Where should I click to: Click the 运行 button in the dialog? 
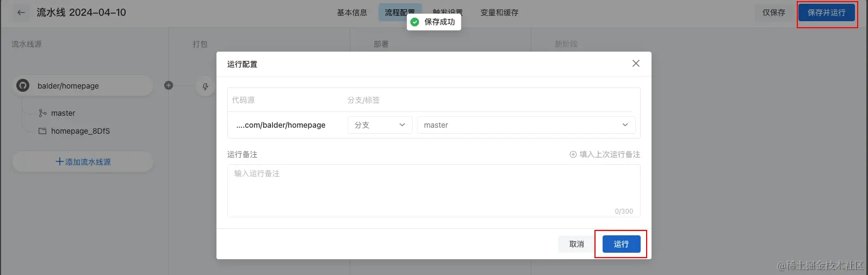pos(621,244)
